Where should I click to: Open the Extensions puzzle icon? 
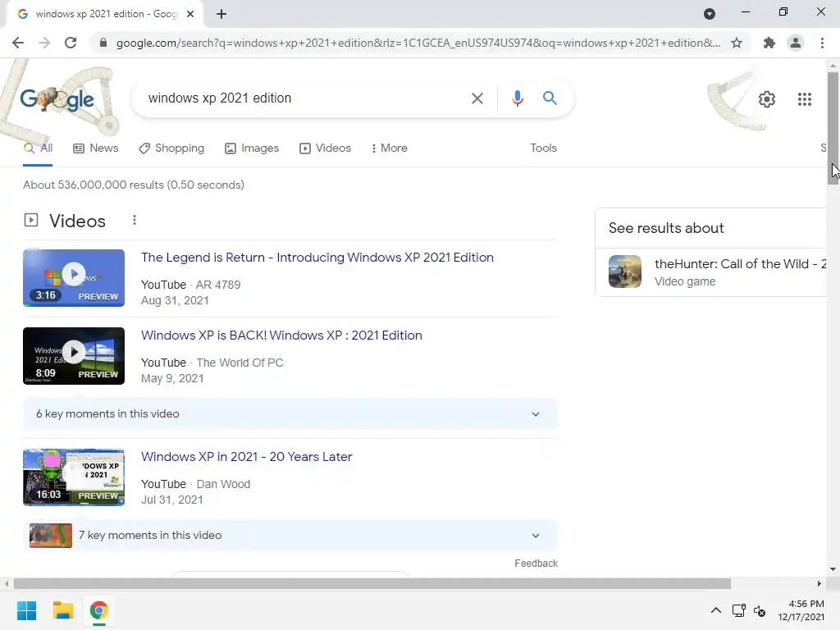coord(769,43)
